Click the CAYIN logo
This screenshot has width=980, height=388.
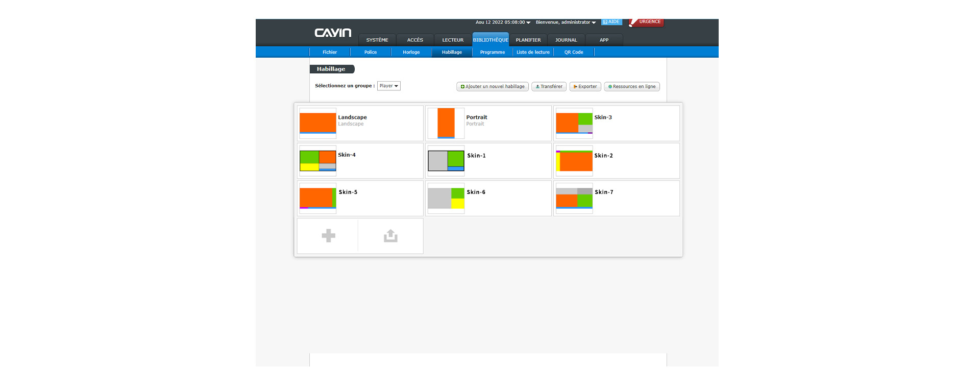coord(333,33)
